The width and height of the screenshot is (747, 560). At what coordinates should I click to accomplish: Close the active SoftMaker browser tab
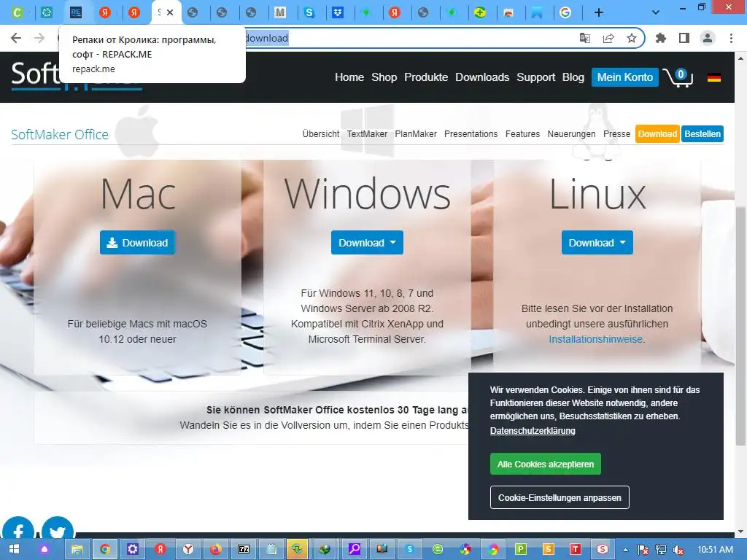pos(170,12)
